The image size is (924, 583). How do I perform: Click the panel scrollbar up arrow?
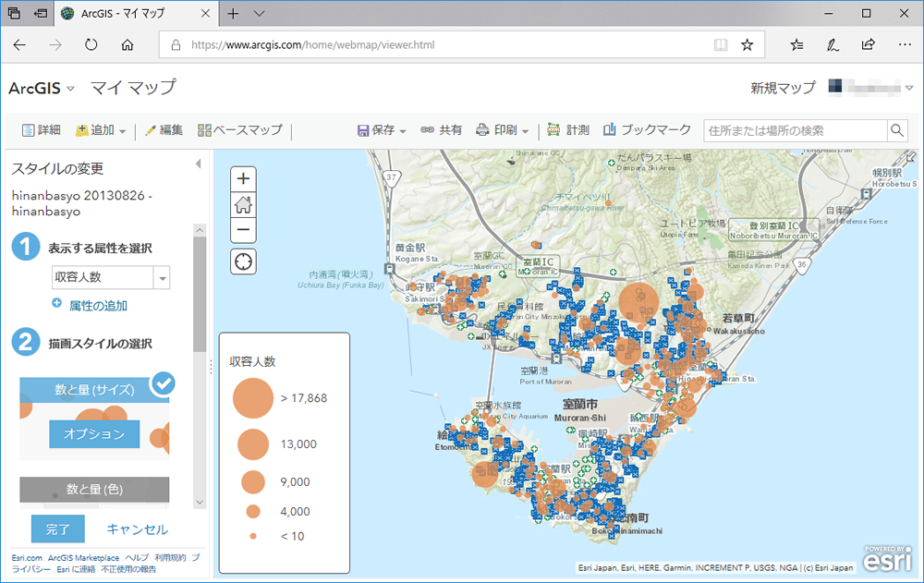tap(200, 230)
